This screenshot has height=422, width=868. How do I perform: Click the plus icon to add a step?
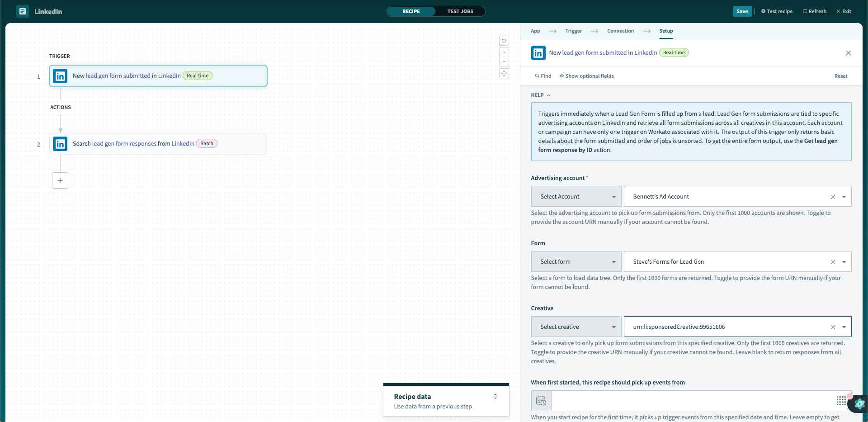click(60, 180)
